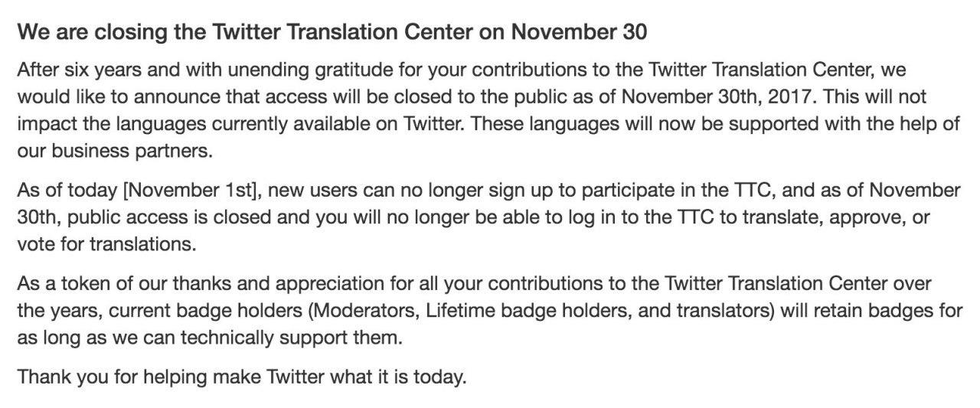The image size is (980, 408).
Task: Click "November 30" in the heading
Action: coord(579,32)
